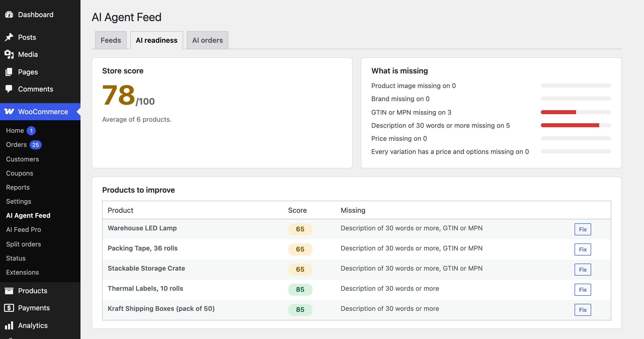Screen dimensions: 644x339
Task: Open the Payments menu item
Action: click(x=40, y=308)
